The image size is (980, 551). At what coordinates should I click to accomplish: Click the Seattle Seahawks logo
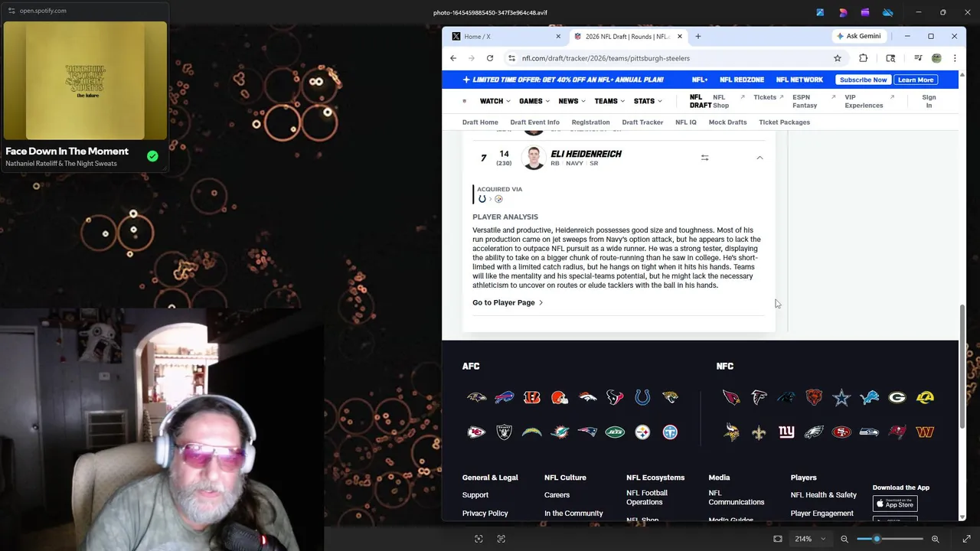[x=869, y=432]
